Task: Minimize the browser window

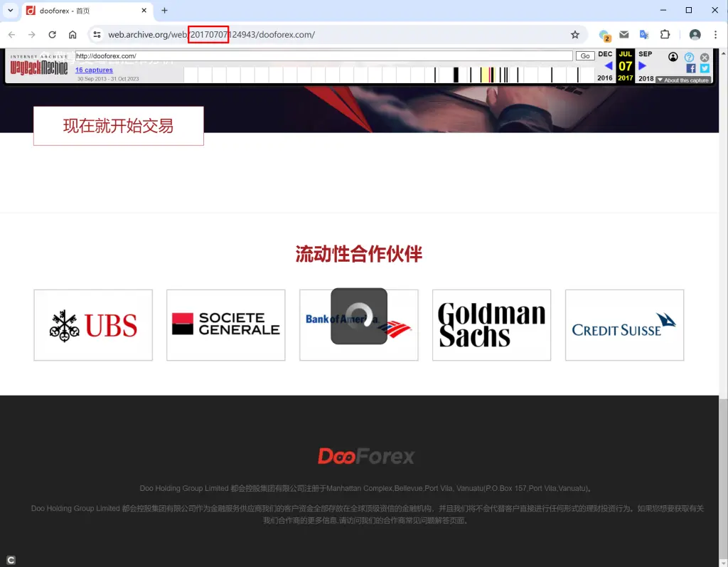Action: click(663, 10)
